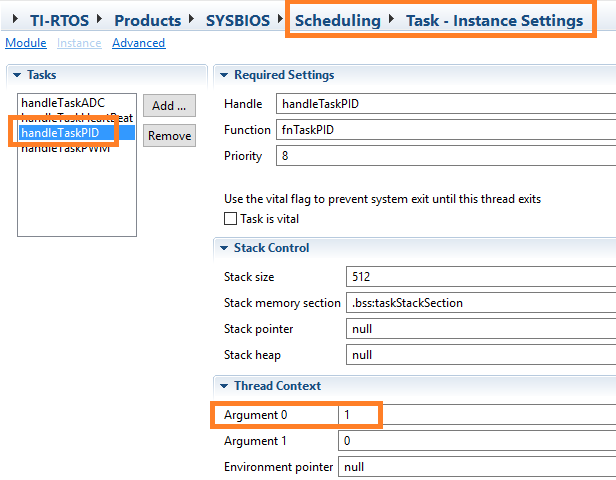Image resolution: width=616 pixels, height=480 pixels.
Task: Open the Module tab link
Action: click(25, 43)
